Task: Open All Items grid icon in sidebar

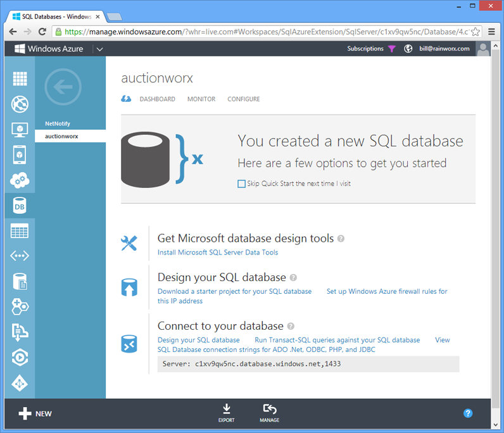Action: pyautogui.click(x=20, y=78)
